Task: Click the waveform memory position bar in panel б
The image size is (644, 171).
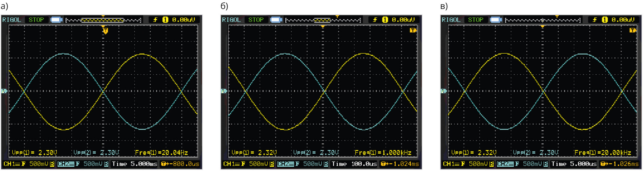Action: (x=323, y=20)
